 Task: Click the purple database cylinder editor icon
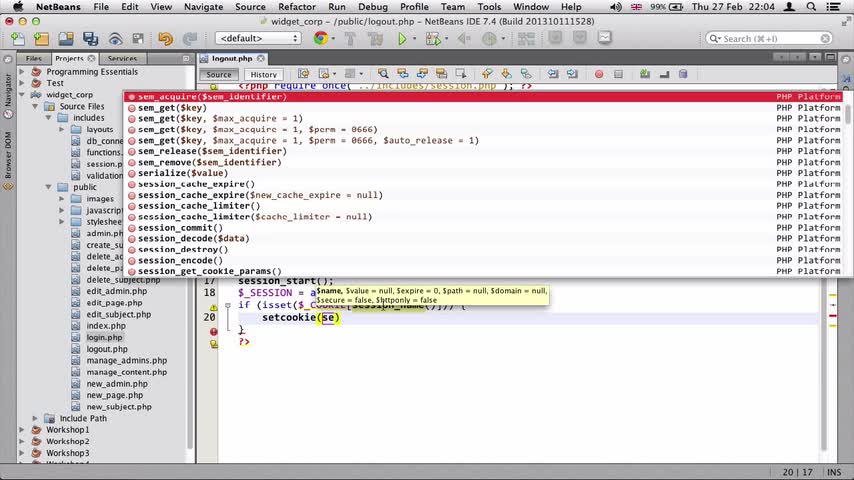[683, 74]
